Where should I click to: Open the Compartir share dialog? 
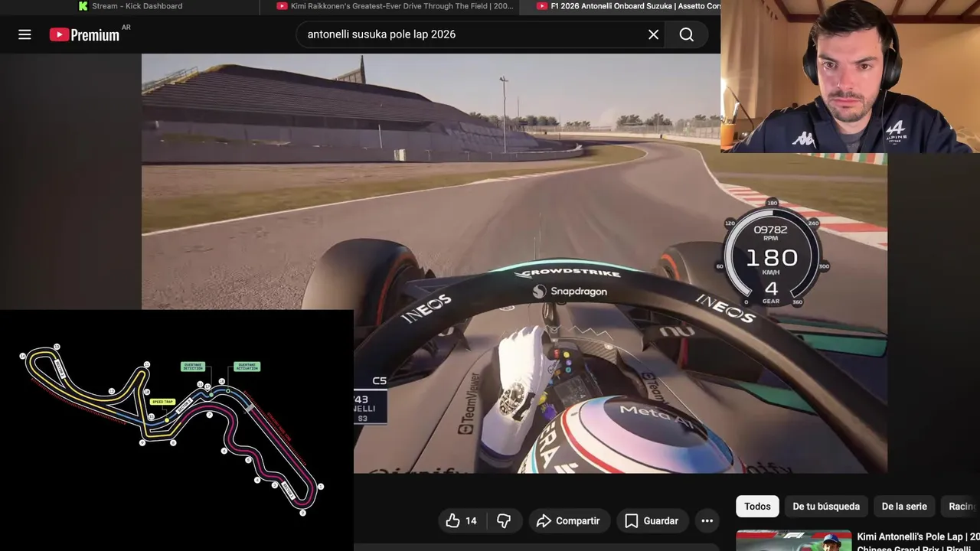pos(568,520)
